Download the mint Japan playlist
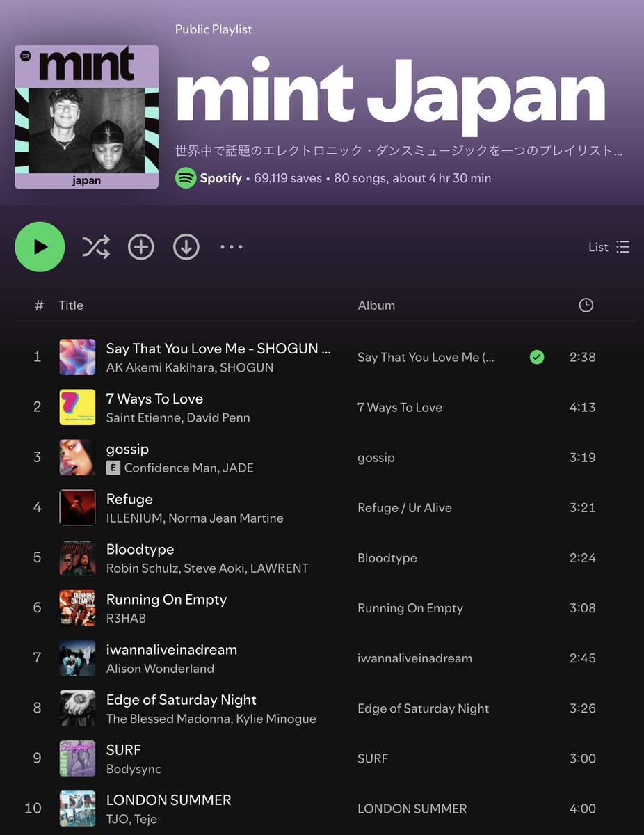This screenshot has height=835, width=644. [186, 247]
